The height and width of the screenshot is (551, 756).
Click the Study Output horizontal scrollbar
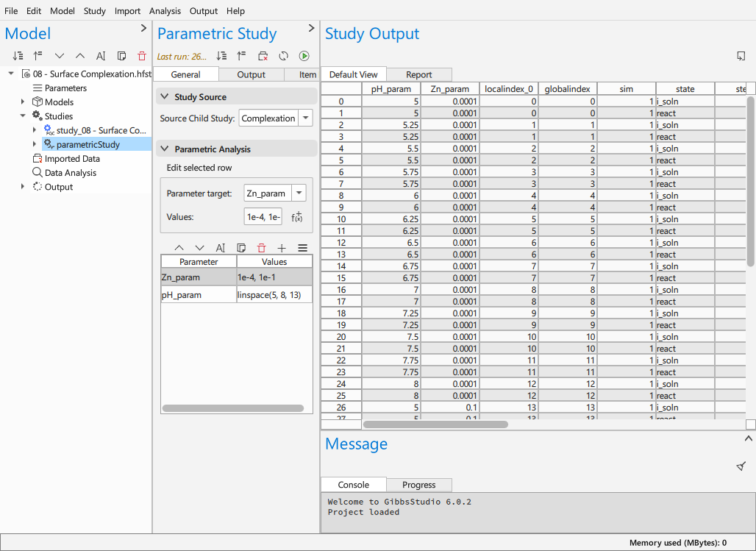click(435, 424)
